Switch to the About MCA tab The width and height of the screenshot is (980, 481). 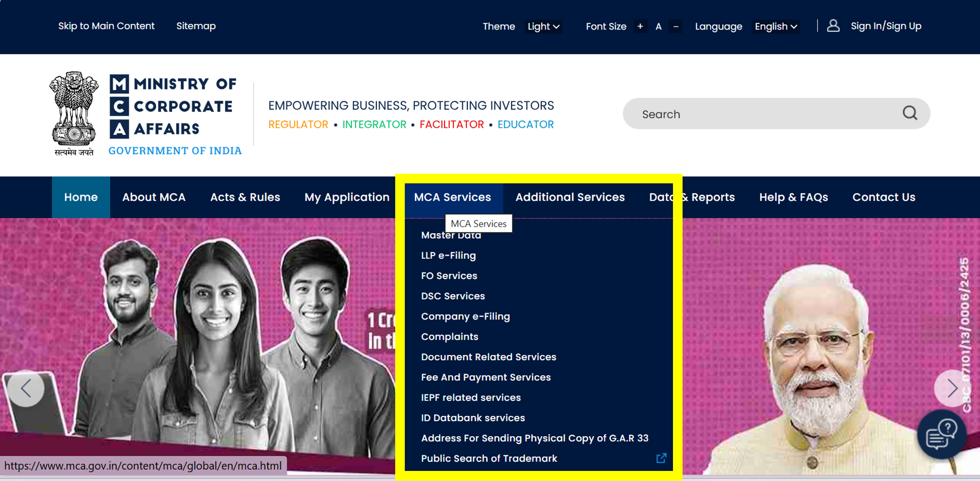pos(154,197)
